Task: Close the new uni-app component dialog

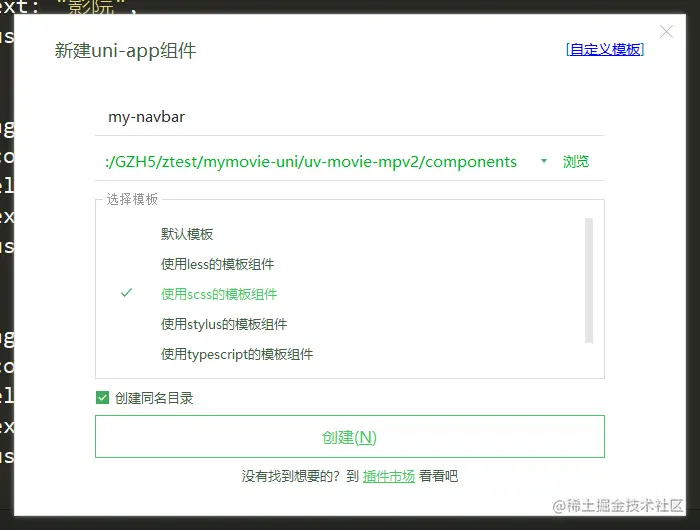Action: point(666,32)
